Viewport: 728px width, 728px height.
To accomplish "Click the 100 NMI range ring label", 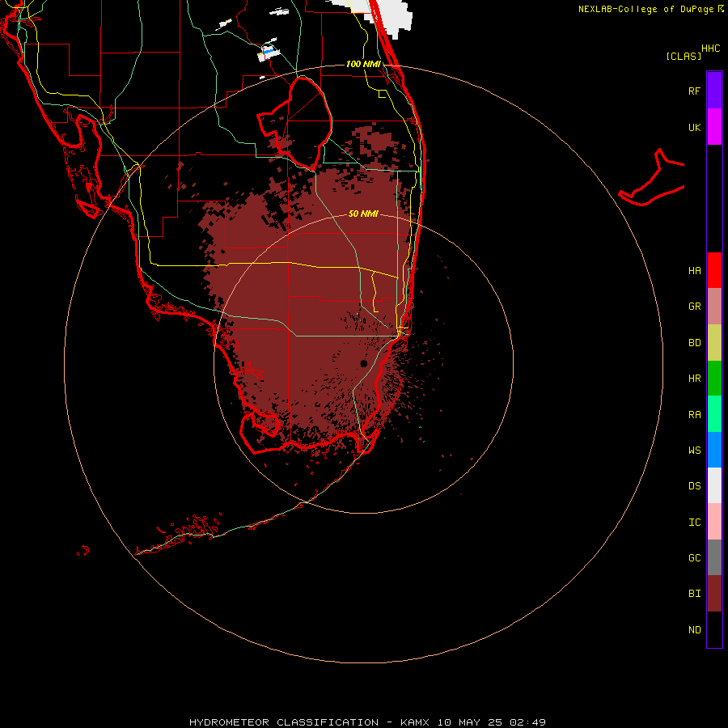I will [363, 64].
